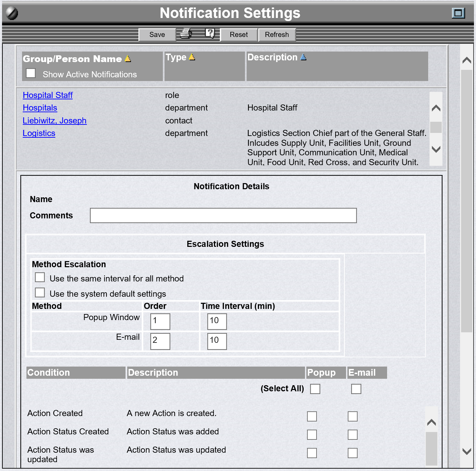Enable Show Active Notifications checkbox

point(31,73)
